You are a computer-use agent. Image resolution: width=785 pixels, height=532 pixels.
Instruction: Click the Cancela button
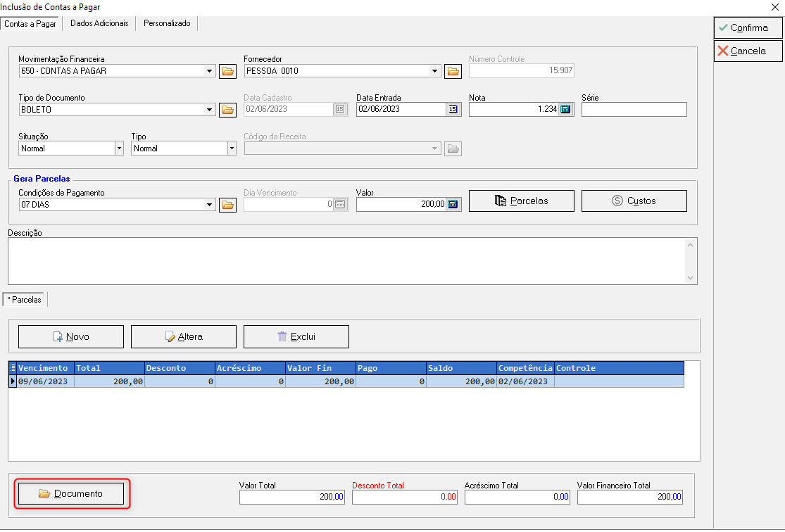tap(748, 51)
